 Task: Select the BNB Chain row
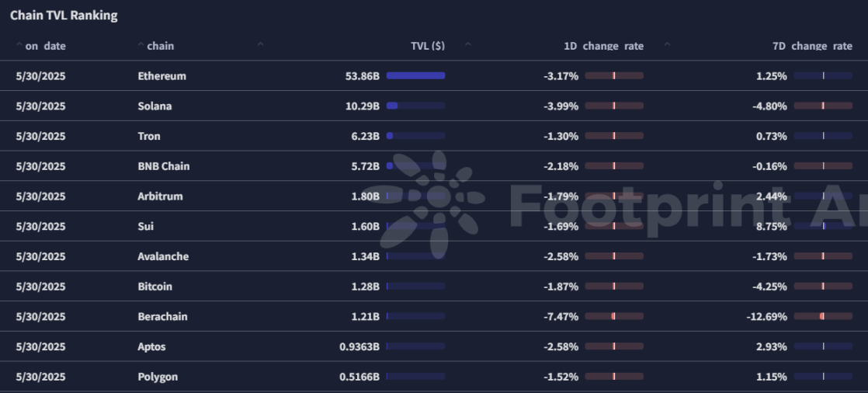click(434, 166)
